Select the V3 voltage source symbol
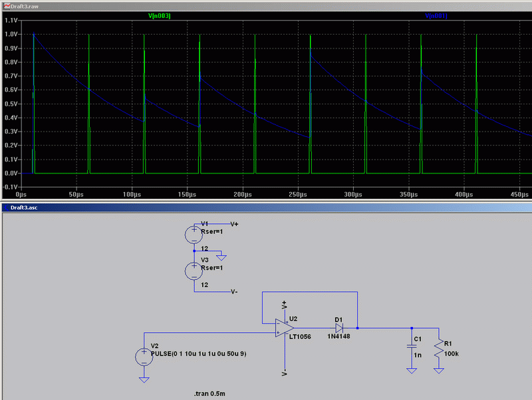The height and width of the screenshot is (400, 532). 194,271
